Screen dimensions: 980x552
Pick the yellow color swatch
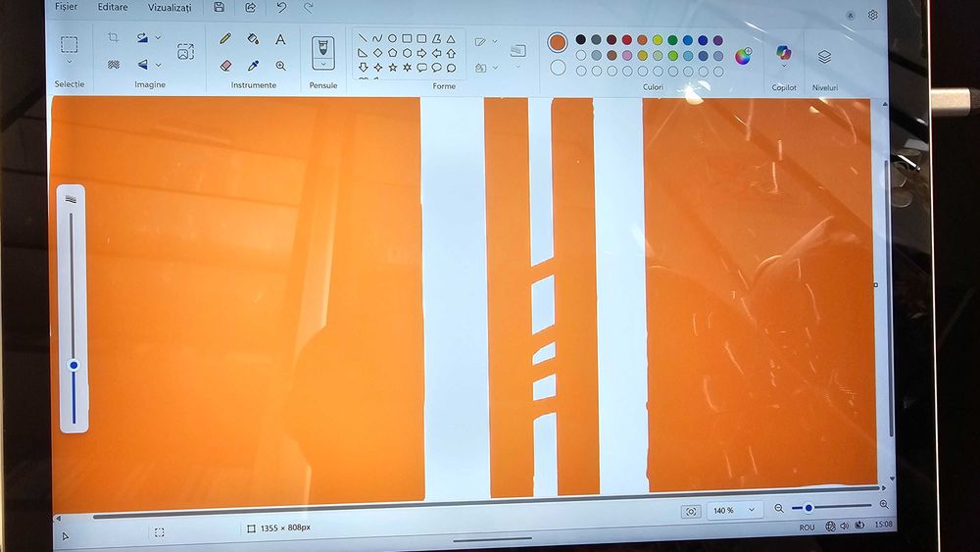pyautogui.click(x=658, y=40)
